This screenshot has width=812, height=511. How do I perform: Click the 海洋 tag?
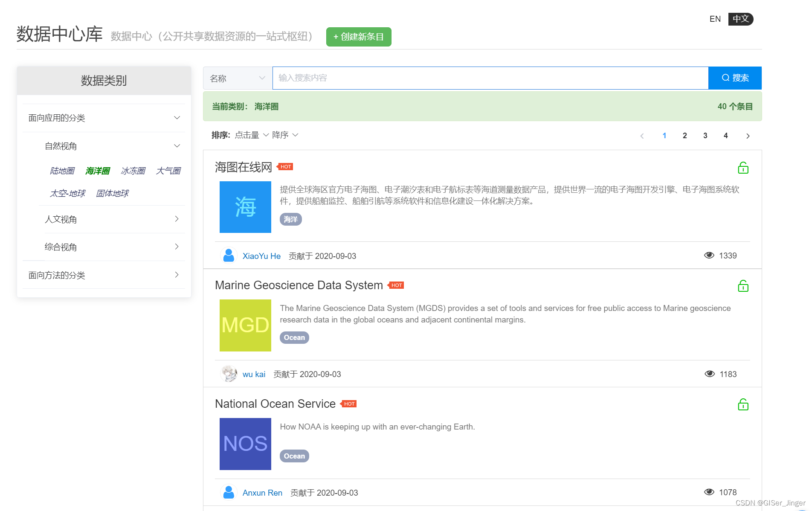(x=291, y=219)
